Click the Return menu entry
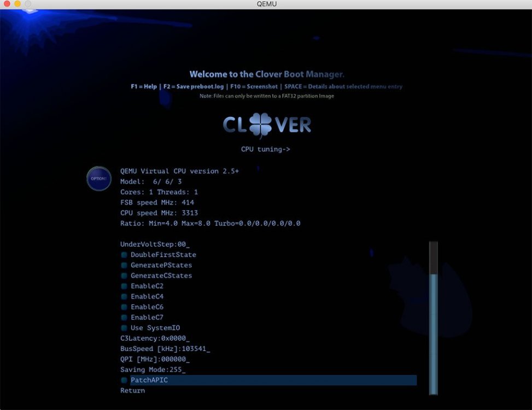Screen dimensions: 532x410 [133, 391]
